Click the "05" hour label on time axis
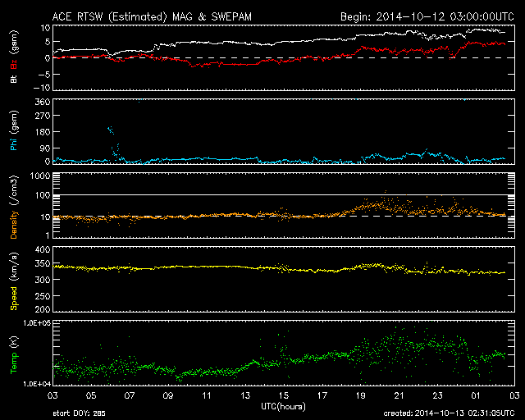The width and height of the screenshot is (525, 420). (x=91, y=395)
